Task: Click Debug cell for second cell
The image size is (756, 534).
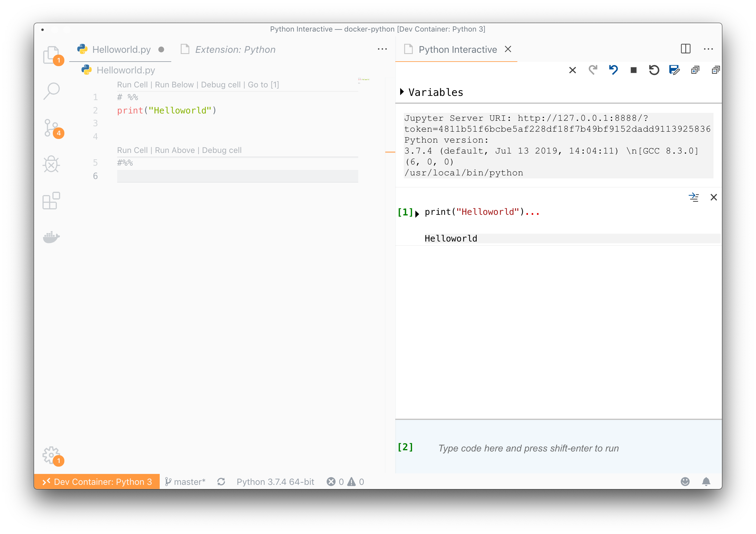Action: tap(222, 150)
